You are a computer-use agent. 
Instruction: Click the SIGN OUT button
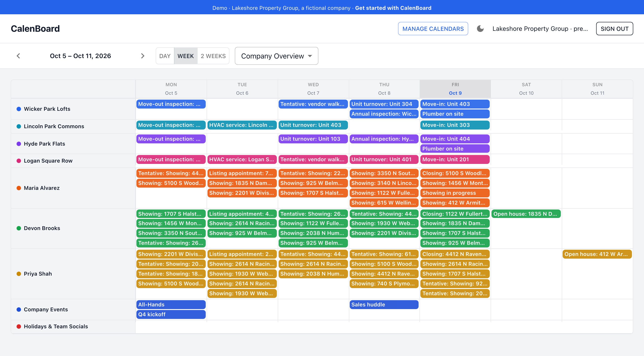(x=614, y=29)
